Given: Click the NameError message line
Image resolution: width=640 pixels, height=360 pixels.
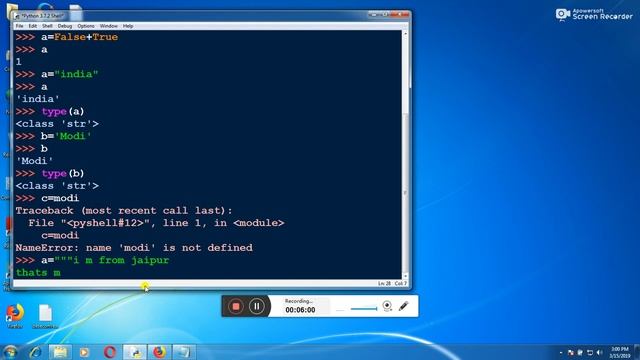Looking at the screenshot, I should (x=134, y=248).
